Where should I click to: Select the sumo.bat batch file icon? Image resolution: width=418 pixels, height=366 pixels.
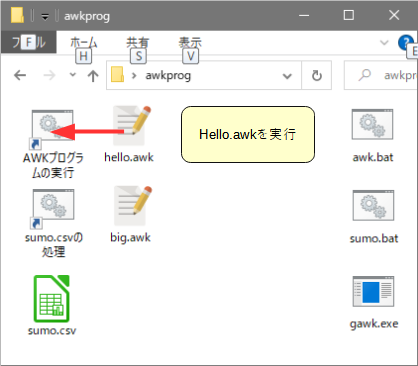click(x=373, y=205)
